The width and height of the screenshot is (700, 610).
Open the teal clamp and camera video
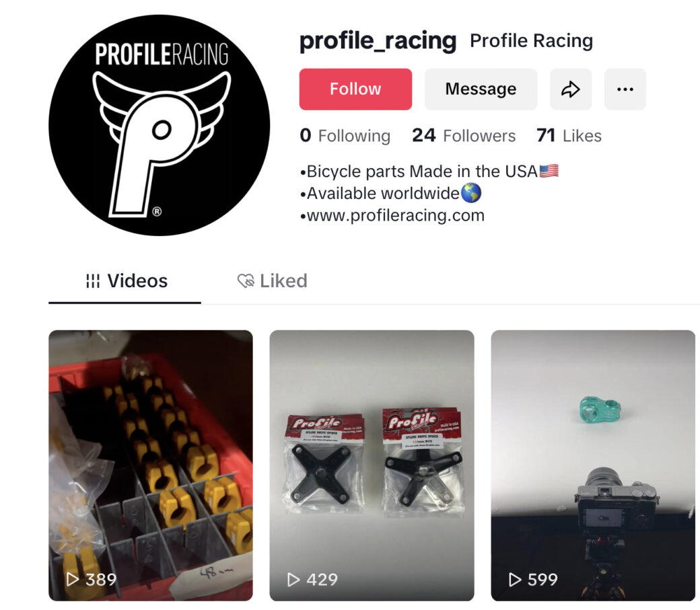coord(593,465)
